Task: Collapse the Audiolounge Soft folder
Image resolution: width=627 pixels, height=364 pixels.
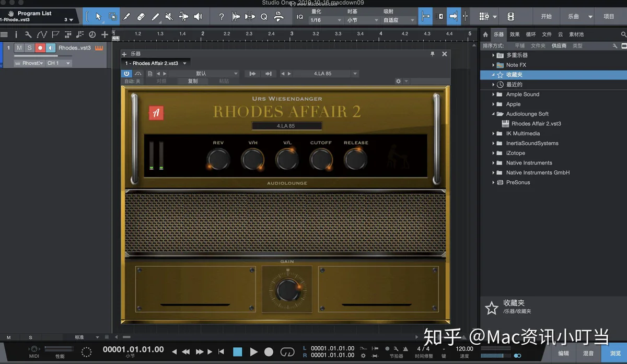Action: point(493,114)
